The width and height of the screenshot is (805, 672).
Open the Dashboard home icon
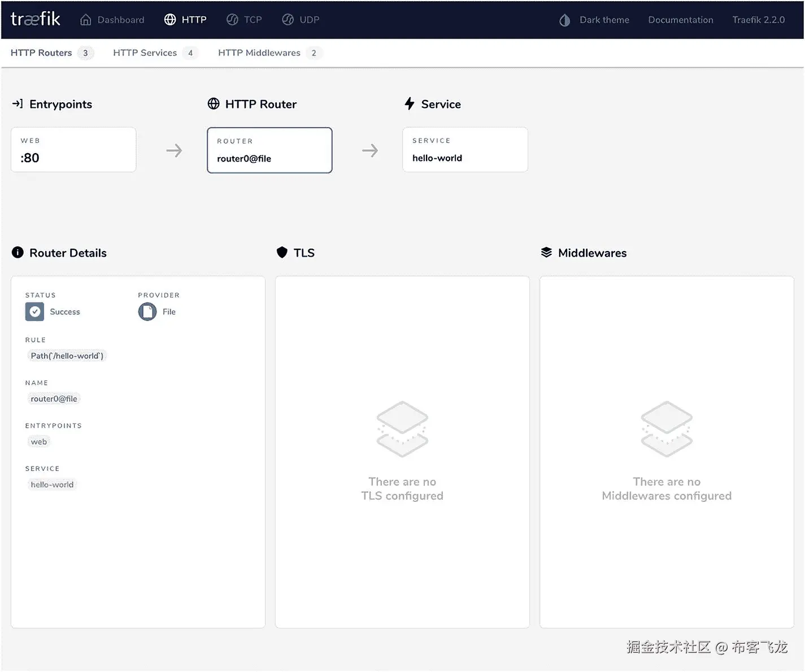point(86,20)
